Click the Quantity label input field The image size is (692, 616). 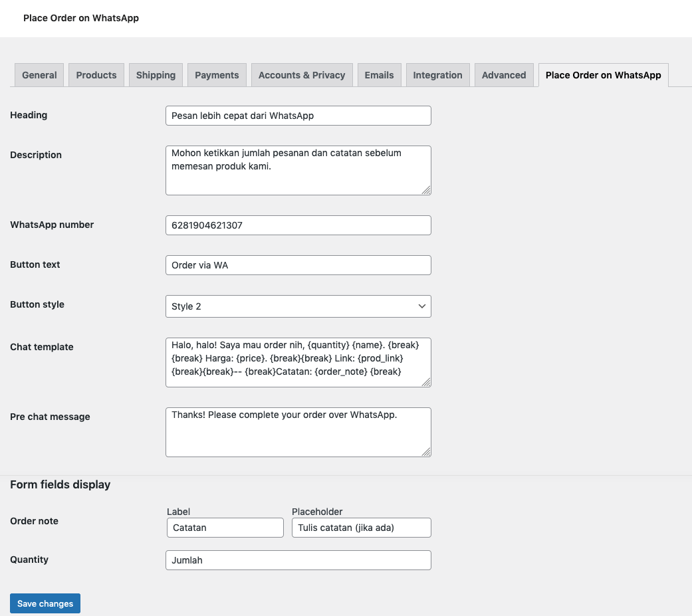click(298, 560)
